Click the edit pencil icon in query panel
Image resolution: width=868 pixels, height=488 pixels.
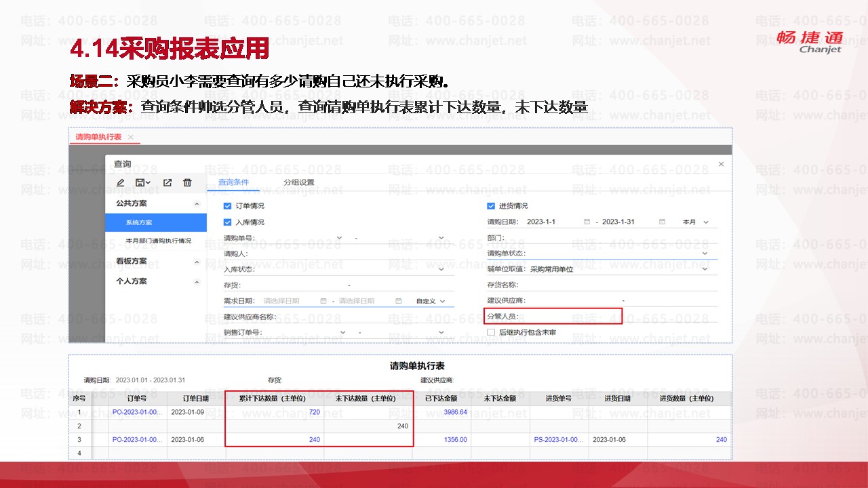point(121,182)
